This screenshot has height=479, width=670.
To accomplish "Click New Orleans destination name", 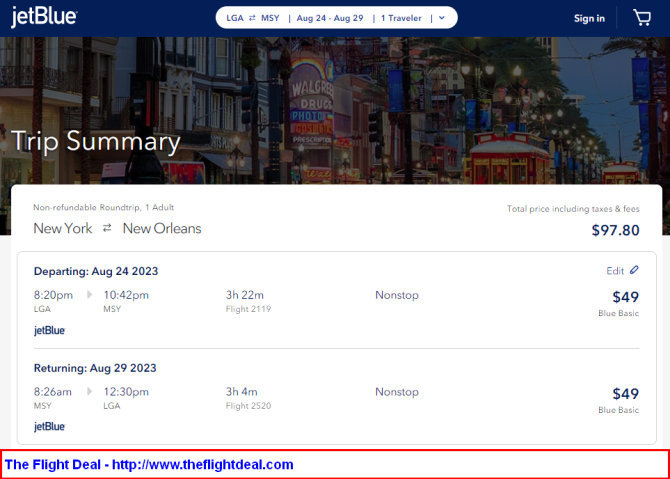I will [x=162, y=229].
